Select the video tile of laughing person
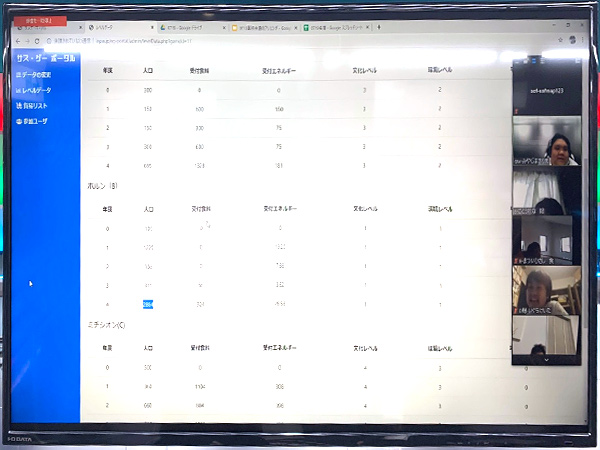Screen dimensions: 600x450 pyautogui.click(x=547, y=290)
